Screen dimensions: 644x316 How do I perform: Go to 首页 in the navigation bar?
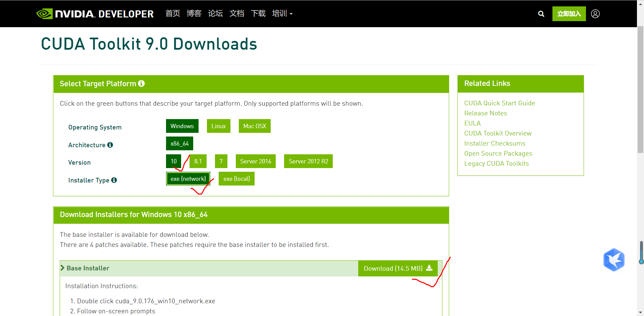(x=173, y=13)
